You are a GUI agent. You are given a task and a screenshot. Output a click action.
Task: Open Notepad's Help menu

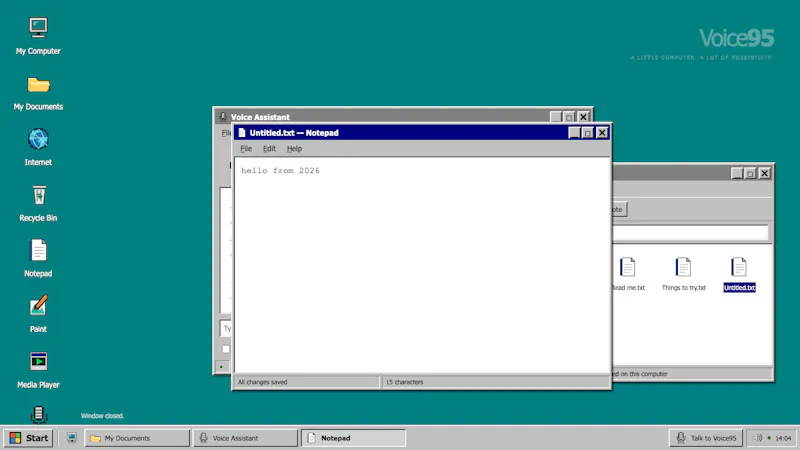click(294, 148)
